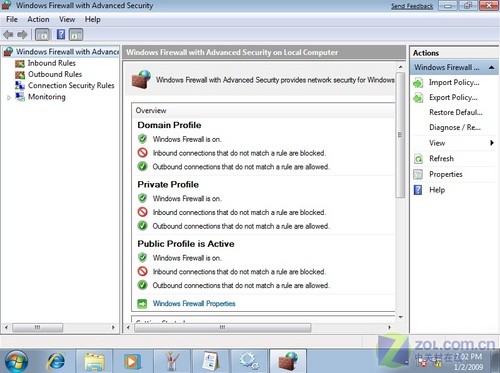The image size is (500, 373).
Task: Click the Export Policy green arrow icon
Action: tap(418, 98)
